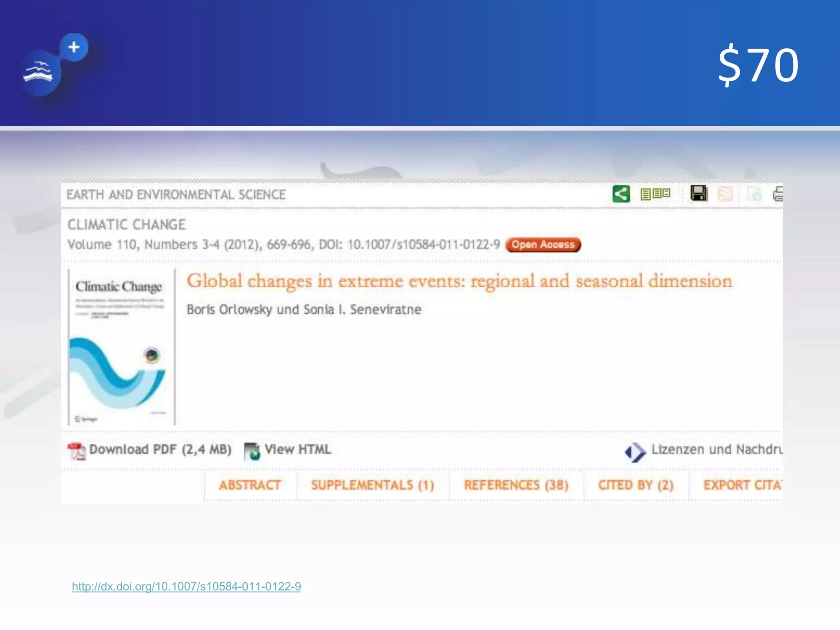Viewport: 840px width, 630px height.
Task: Click the View HTML page icon
Action: 252,451
